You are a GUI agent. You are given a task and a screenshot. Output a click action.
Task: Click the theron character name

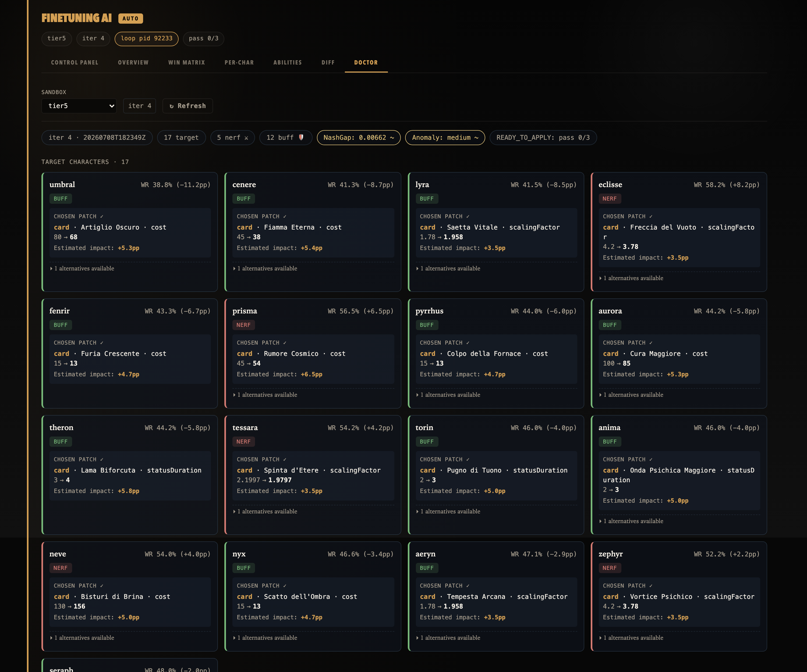pyautogui.click(x=62, y=428)
